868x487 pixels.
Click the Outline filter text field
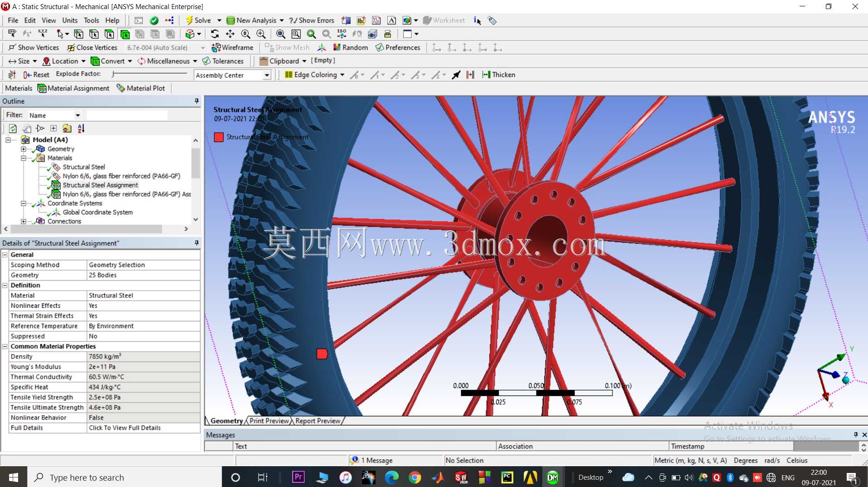127,115
